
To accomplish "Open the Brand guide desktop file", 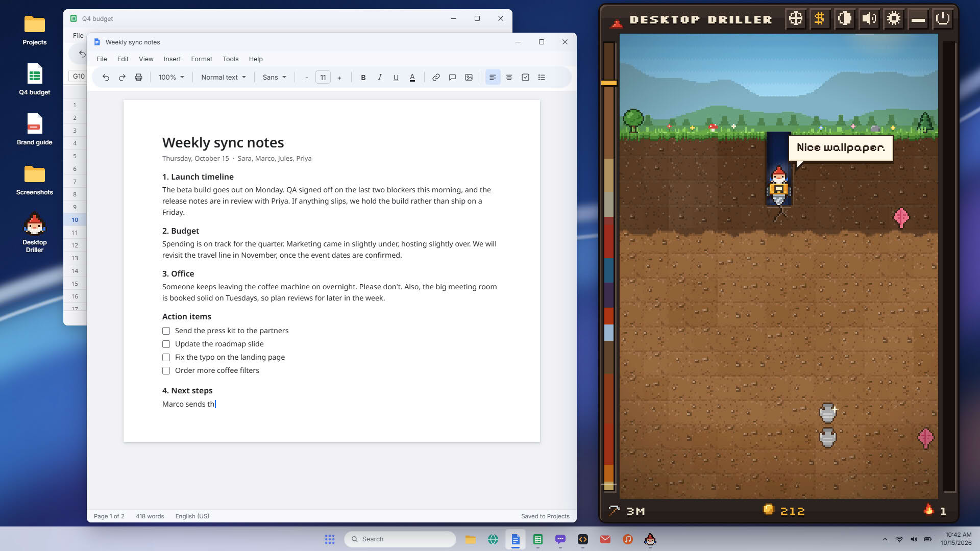I will pos(35,130).
